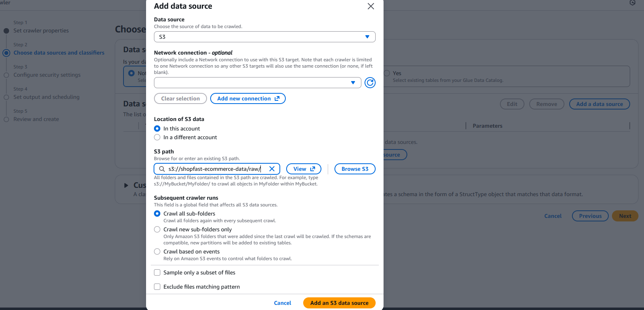Click Add an S3 data source button
This screenshot has height=310, width=644.
(339, 303)
